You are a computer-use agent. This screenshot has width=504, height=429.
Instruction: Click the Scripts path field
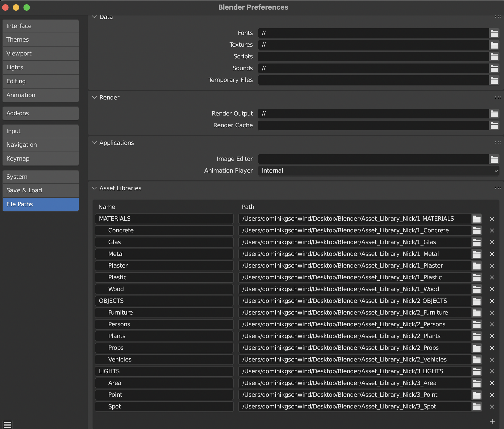[x=373, y=57]
